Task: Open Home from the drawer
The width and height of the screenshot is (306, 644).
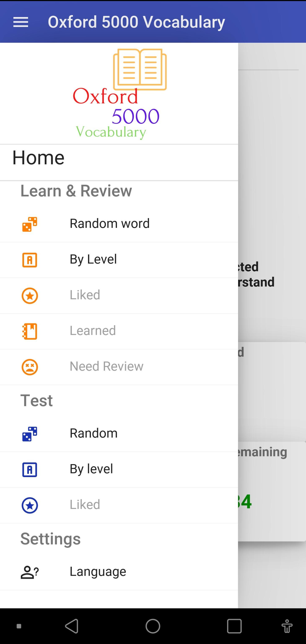Action: pos(39,158)
